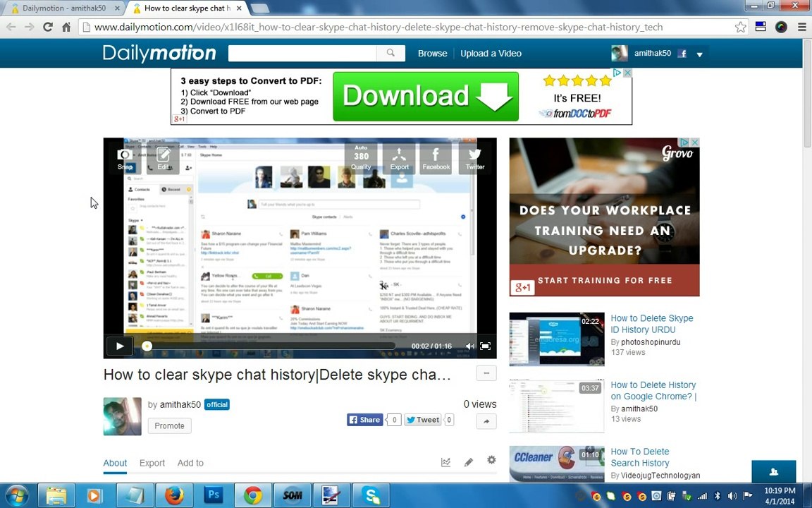Open the Chrome hamburger menu
Image resolution: width=812 pixels, height=508 pixels.
[801, 27]
